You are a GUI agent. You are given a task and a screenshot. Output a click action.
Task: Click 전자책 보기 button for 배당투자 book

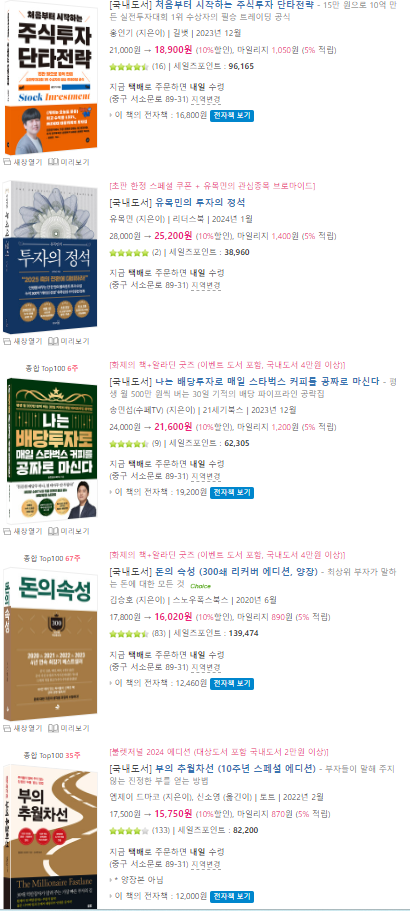[x=232, y=492]
